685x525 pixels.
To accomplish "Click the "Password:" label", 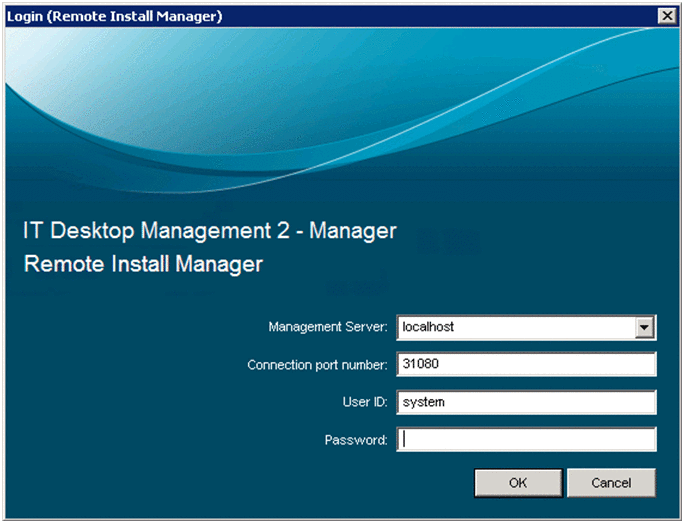I will pos(355,440).
